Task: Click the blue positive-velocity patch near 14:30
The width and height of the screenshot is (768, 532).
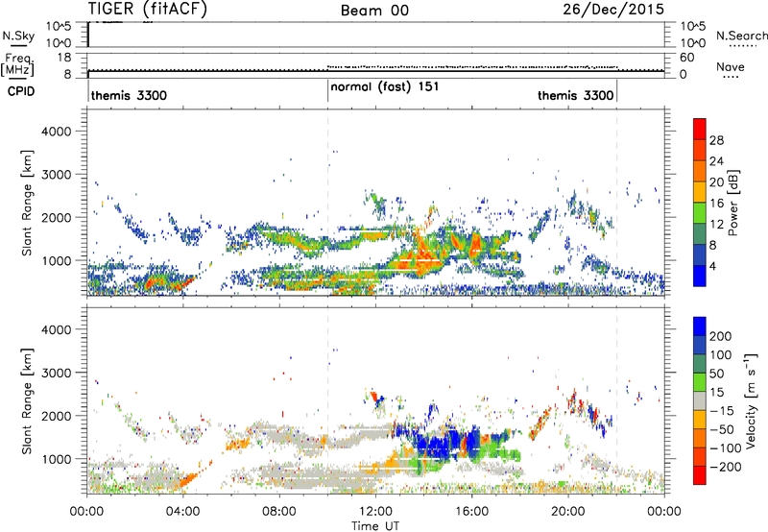Action: (x=436, y=446)
